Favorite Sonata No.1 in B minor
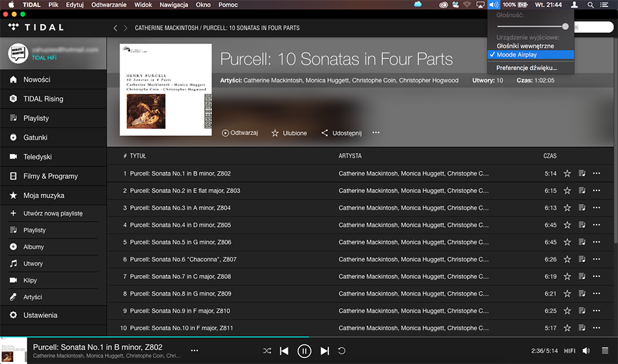618x364 pixels. 567,174
